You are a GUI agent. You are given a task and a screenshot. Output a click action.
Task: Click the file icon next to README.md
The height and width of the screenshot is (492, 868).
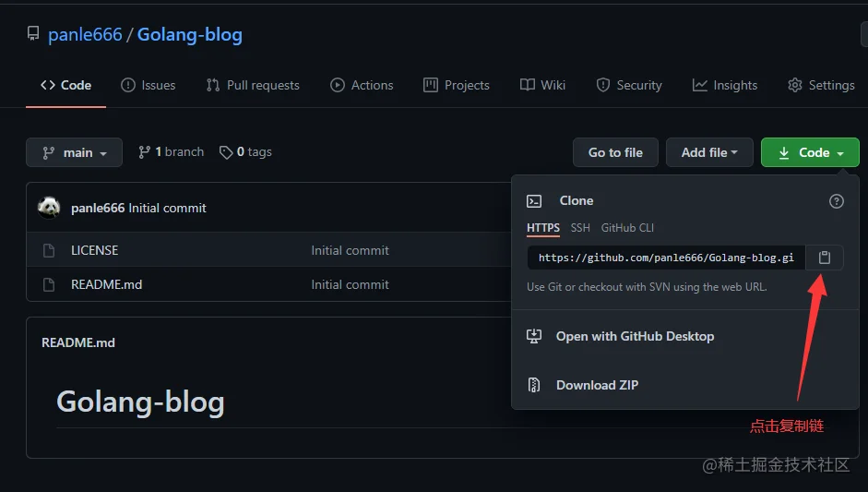tap(49, 285)
